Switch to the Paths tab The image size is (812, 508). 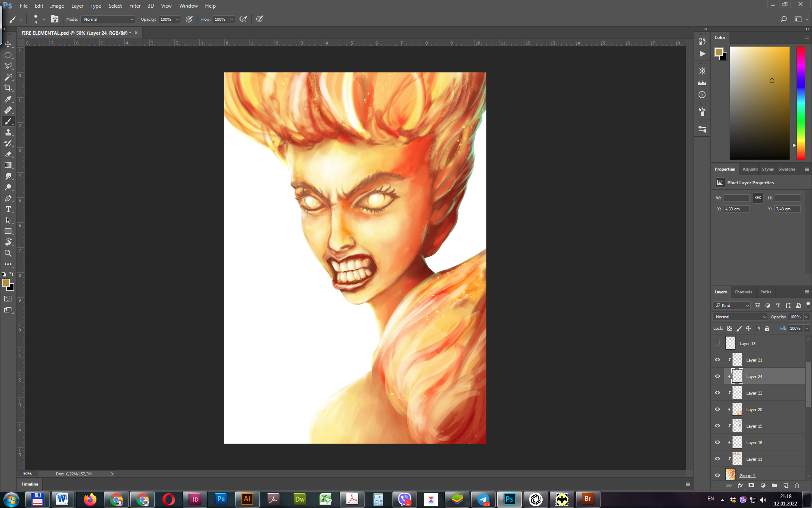click(765, 292)
